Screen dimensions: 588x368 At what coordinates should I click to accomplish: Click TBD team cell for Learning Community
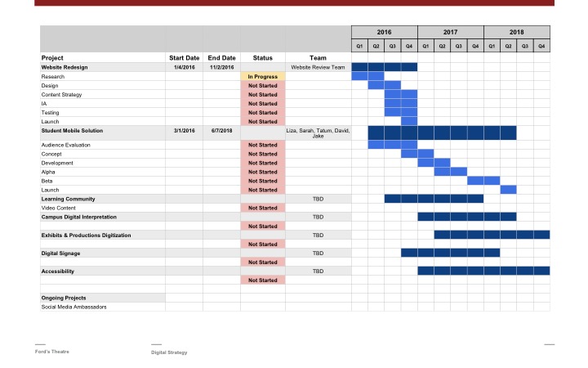318,199
